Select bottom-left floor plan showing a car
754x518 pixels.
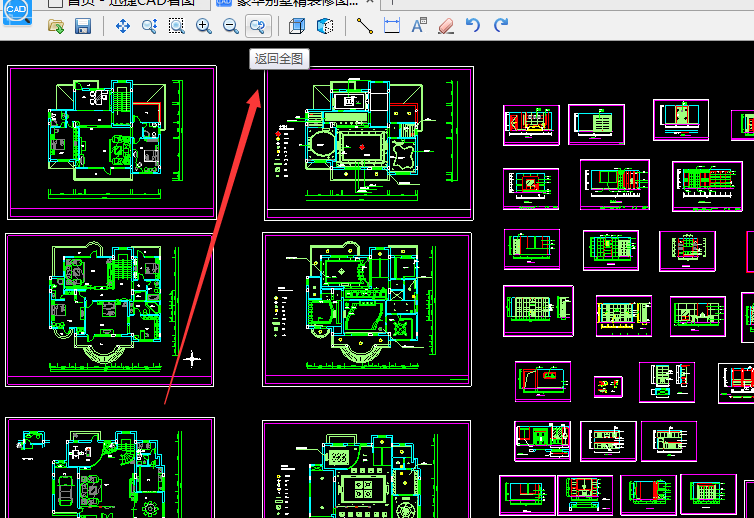tap(110, 467)
